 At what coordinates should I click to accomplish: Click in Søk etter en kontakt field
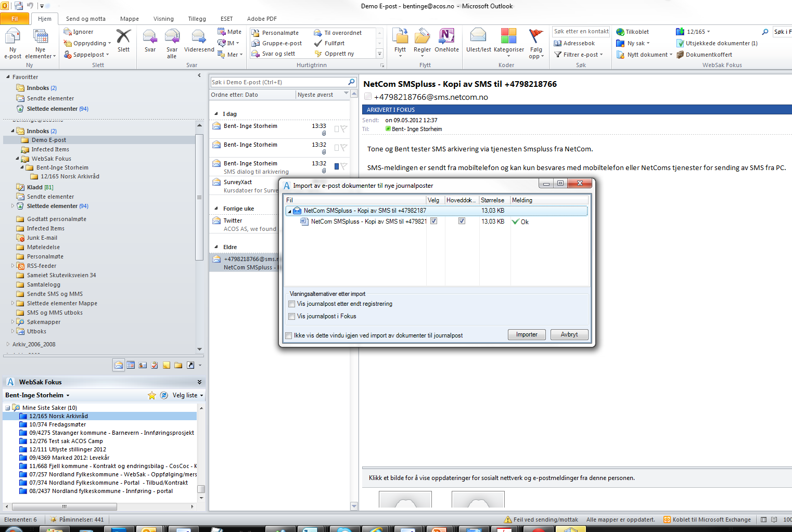pos(581,32)
